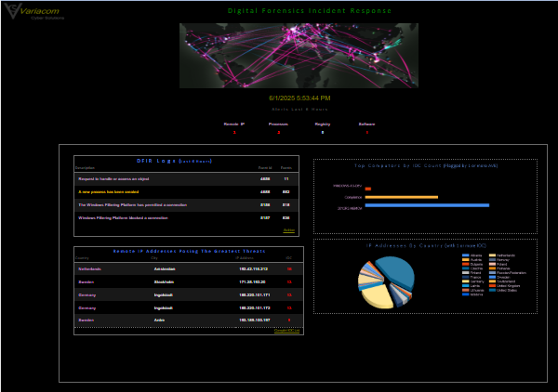Viewport: 558px width, 392px height.
Task: Open the Archive link under DFIR Logs
Action: (x=288, y=230)
